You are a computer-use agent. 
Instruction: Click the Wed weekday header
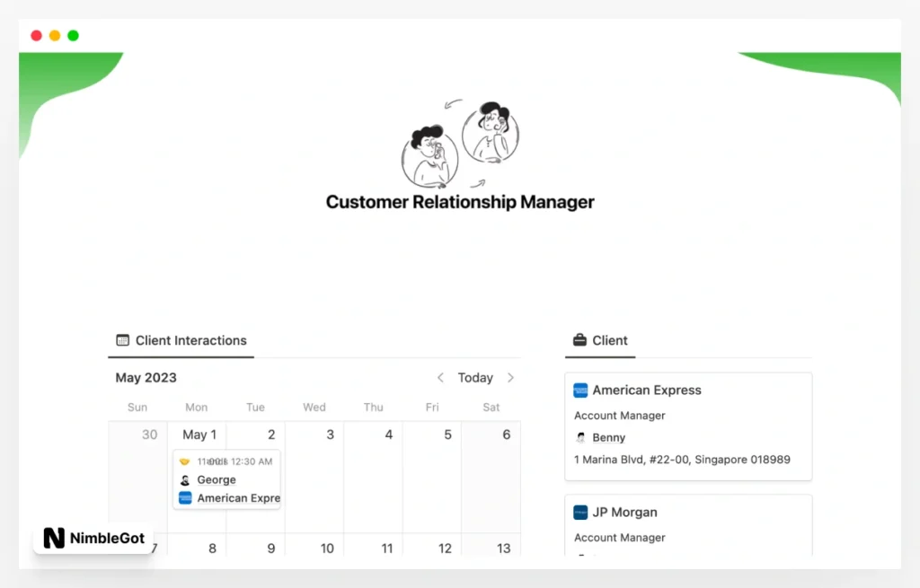tap(314, 408)
